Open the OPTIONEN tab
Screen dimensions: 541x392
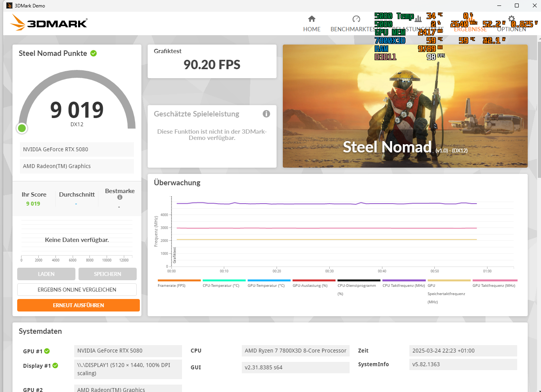(x=511, y=29)
